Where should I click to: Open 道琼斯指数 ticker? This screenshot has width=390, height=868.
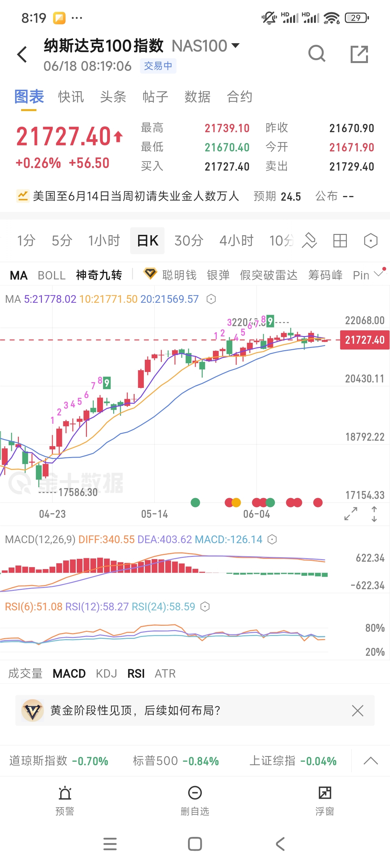59,760
